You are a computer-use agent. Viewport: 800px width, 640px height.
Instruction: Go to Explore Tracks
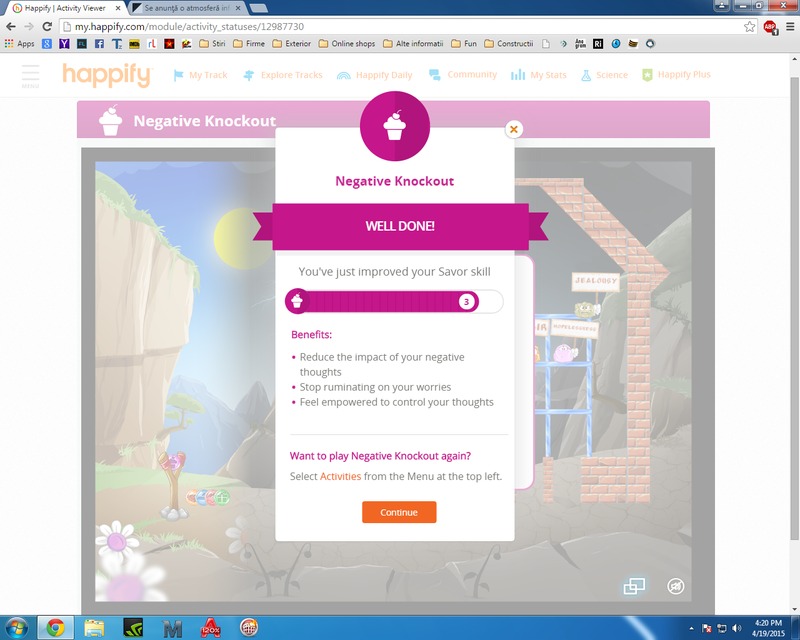coord(283,75)
